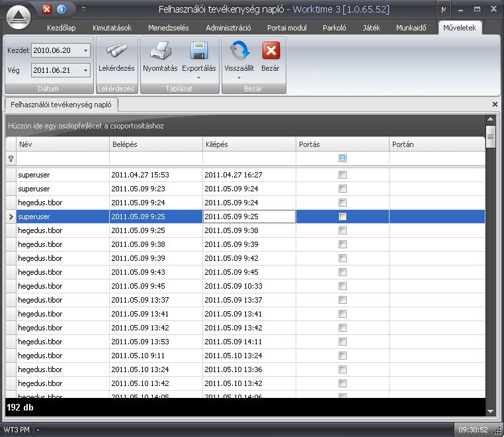Screen dimensions: 504x437
Task: Open the quick access toolbar customize arrow
Action: coord(83,9)
